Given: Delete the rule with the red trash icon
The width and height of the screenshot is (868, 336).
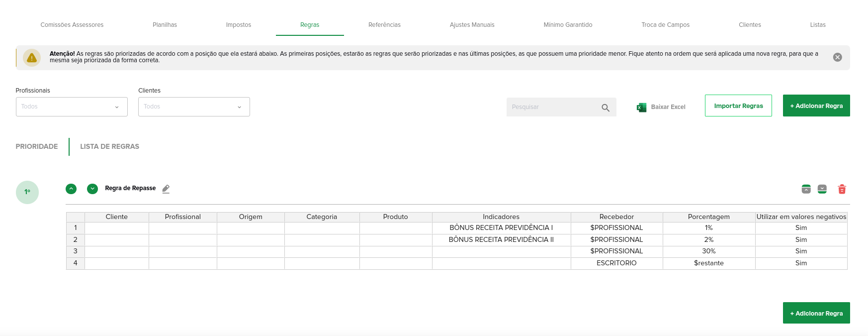Looking at the screenshot, I should coord(842,189).
